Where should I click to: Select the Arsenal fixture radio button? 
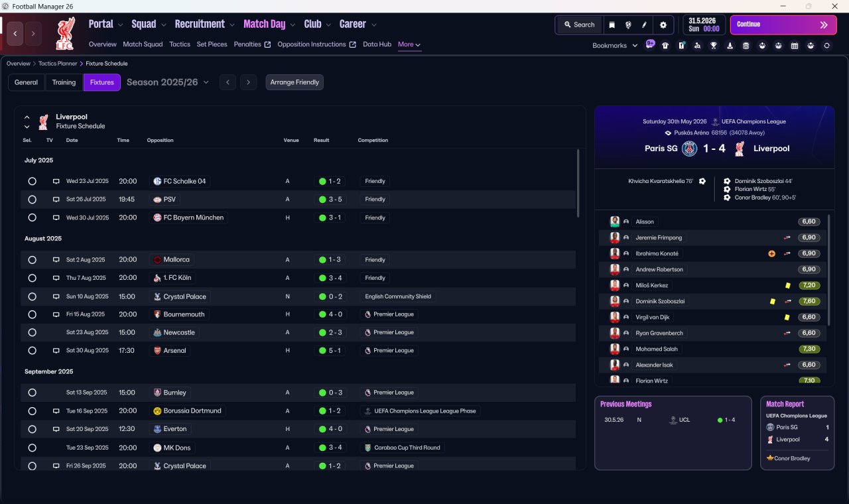(x=32, y=350)
